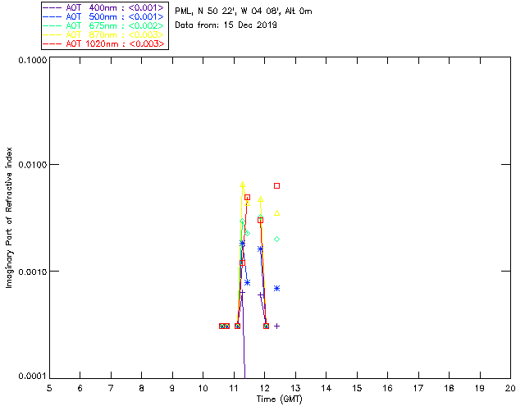Viewport: 525px width, 420px height.
Task: Click the 0.0010 y-axis tick label
Action: pyautogui.click(x=32, y=272)
